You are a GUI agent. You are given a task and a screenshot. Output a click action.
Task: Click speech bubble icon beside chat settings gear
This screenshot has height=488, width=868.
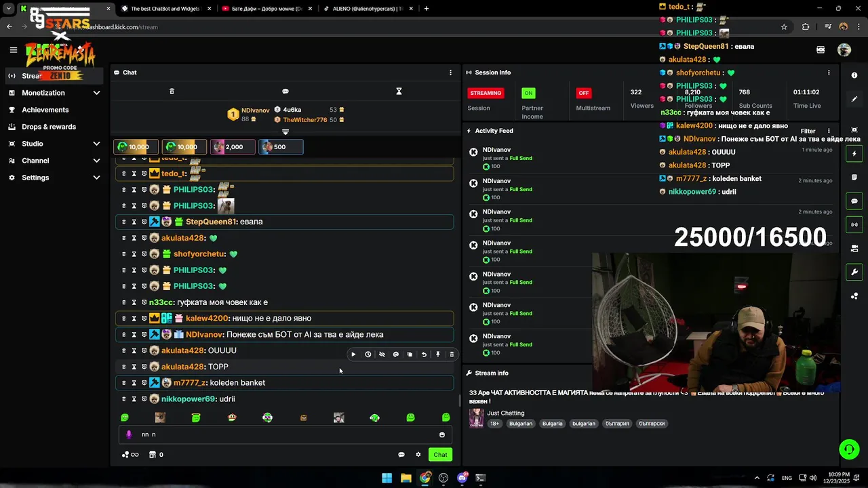401,455
